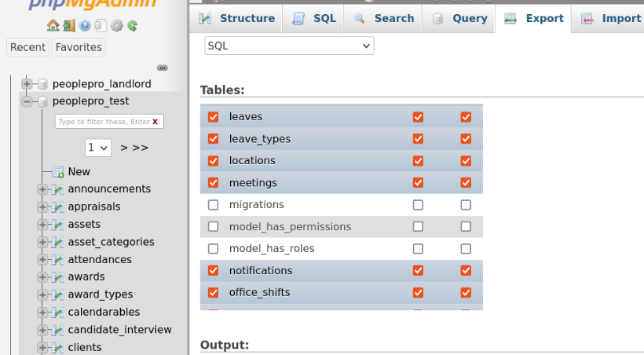Clear the table filter with red X
The height and width of the screenshot is (355, 644).
(156, 122)
